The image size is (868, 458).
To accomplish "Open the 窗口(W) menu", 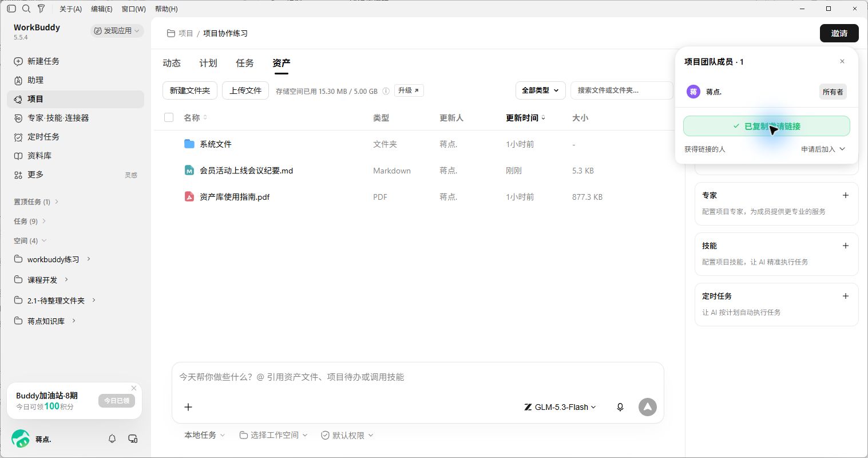I will coord(134,9).
